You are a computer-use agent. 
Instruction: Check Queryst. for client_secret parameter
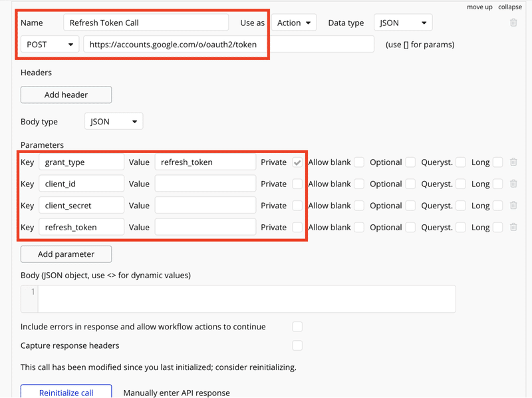coord(460,206)
